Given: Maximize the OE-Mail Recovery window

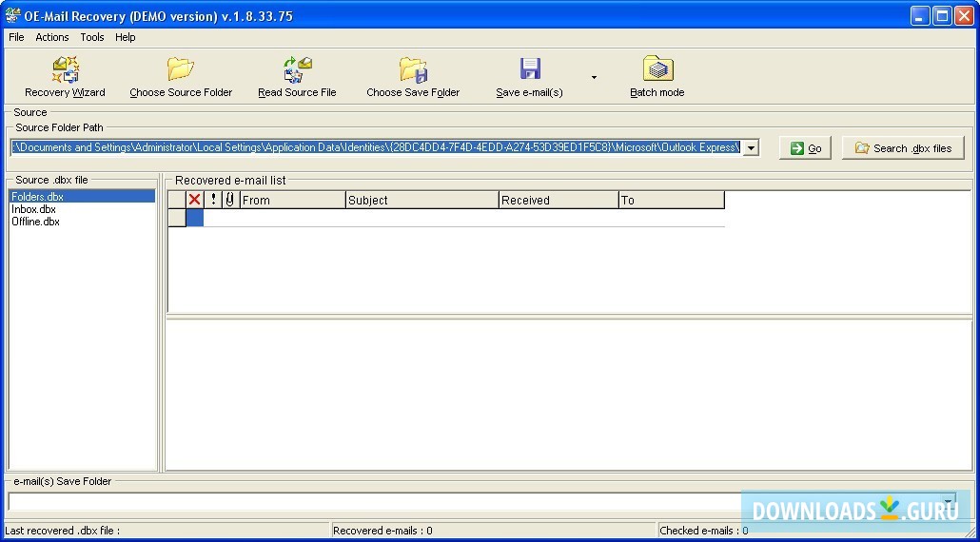Looking at the screenshot, I should (942, 15).
